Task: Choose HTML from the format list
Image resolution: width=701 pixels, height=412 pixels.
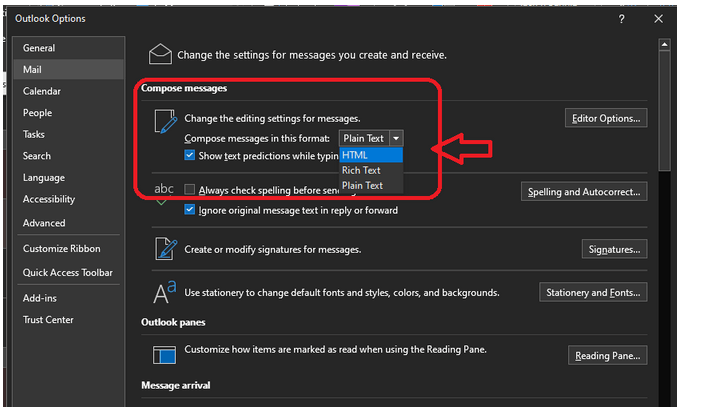Action: click(371, 155)
